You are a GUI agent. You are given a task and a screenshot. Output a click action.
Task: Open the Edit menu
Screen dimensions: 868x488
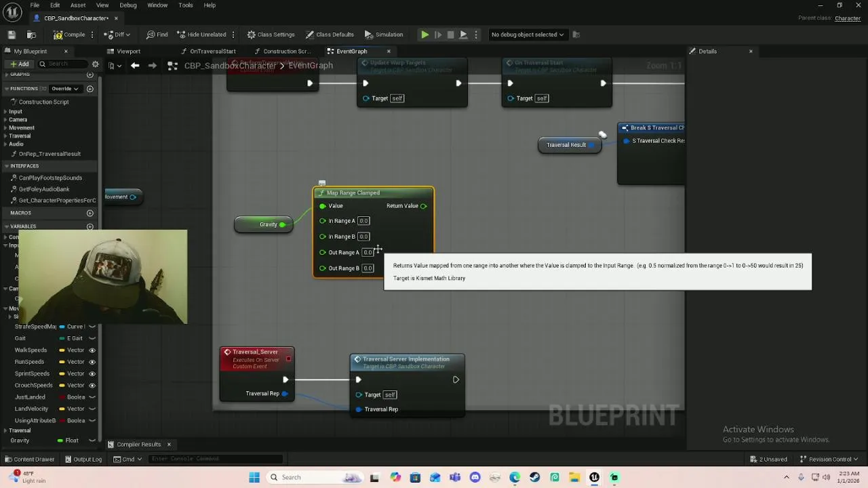[55, 5]
